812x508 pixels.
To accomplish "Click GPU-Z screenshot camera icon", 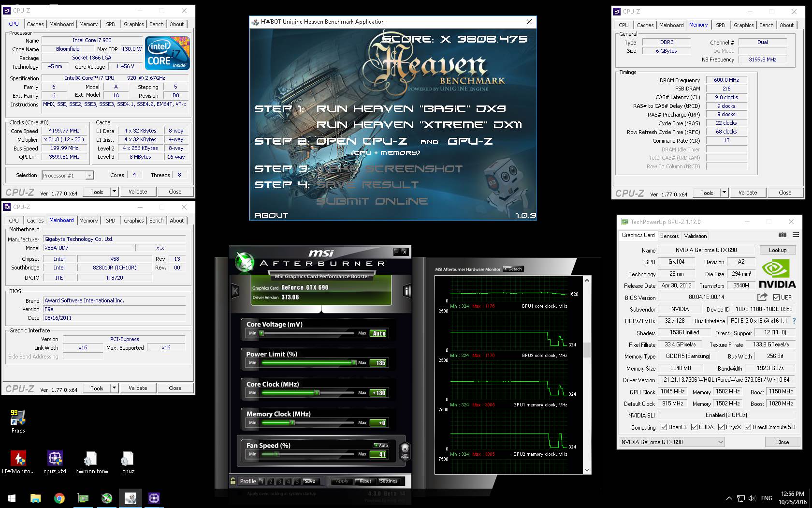I will click(783, 235).
